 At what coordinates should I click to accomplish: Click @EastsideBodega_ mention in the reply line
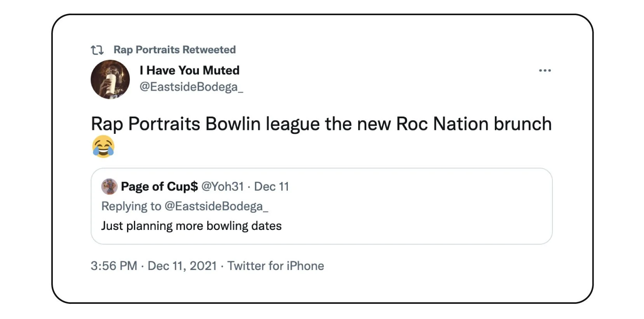[x=216, y=206]
